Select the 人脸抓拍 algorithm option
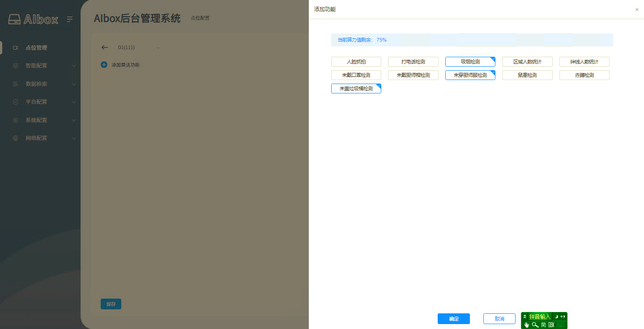The width and height of the screenshot is (644, 329). [x=356, y=62]
